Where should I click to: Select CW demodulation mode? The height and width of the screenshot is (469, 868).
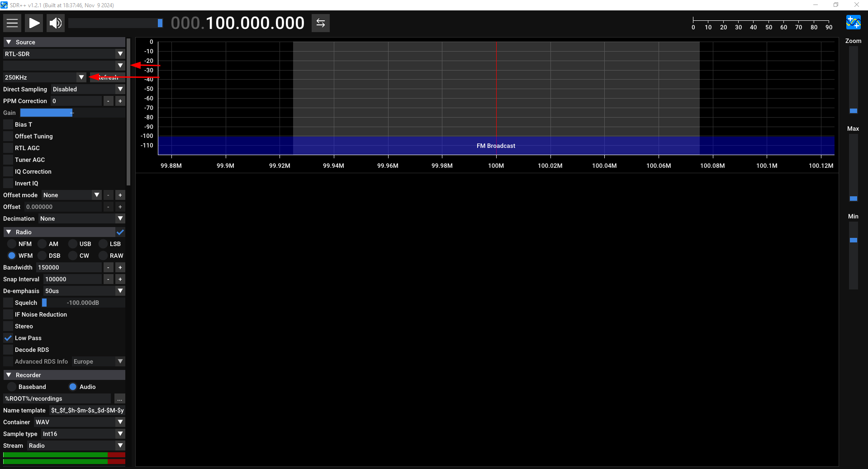coord(72,256)
